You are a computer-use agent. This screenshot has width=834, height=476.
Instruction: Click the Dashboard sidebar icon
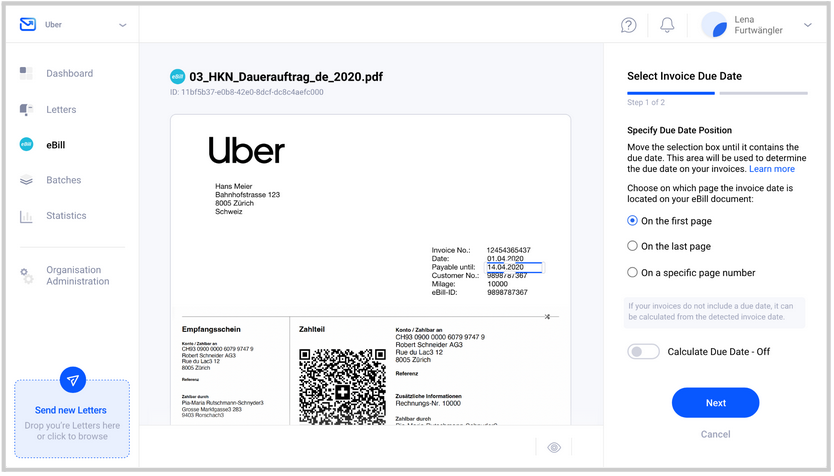click(x=26, y=73)
